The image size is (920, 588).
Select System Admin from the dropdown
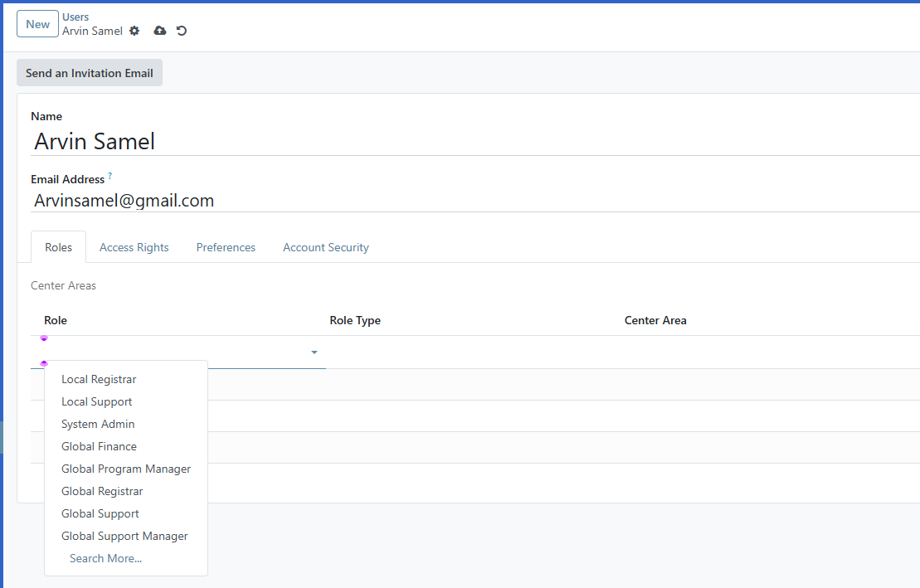(x=98, y=424)
